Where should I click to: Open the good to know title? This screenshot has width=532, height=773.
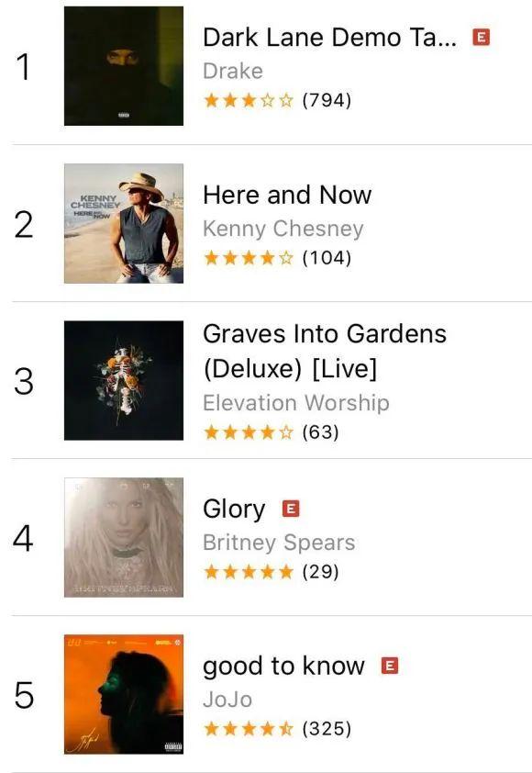283,667
